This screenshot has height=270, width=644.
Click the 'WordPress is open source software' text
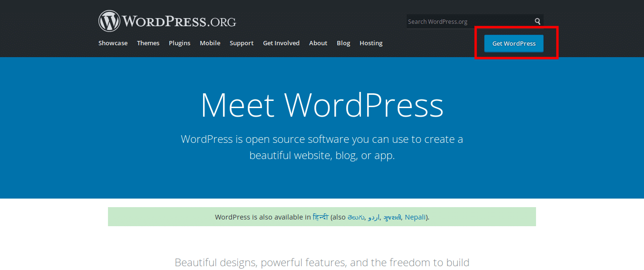tap(322, 147)
